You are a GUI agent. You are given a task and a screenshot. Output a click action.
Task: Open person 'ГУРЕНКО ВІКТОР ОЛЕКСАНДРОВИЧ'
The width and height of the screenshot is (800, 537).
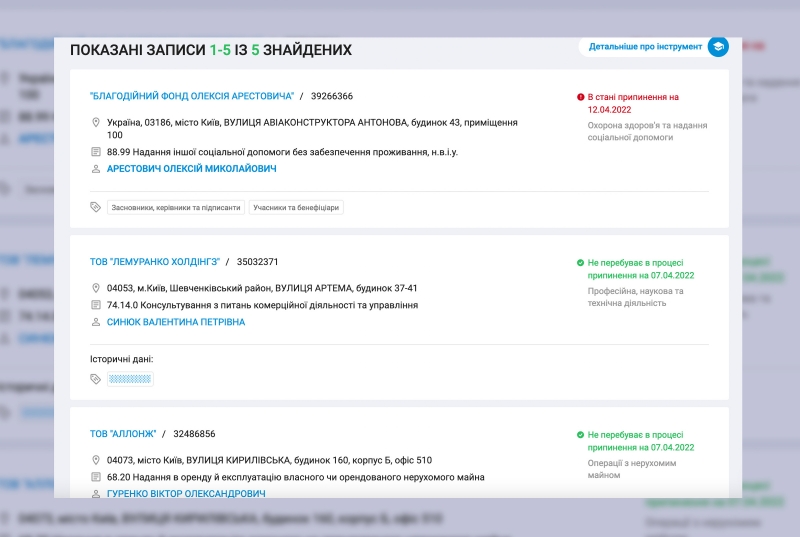pos(186,494)
